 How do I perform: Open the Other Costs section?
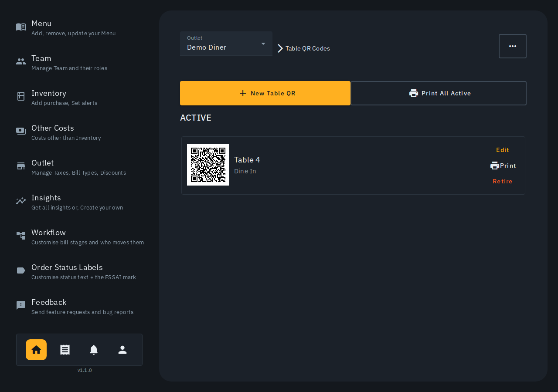point(79,132)
